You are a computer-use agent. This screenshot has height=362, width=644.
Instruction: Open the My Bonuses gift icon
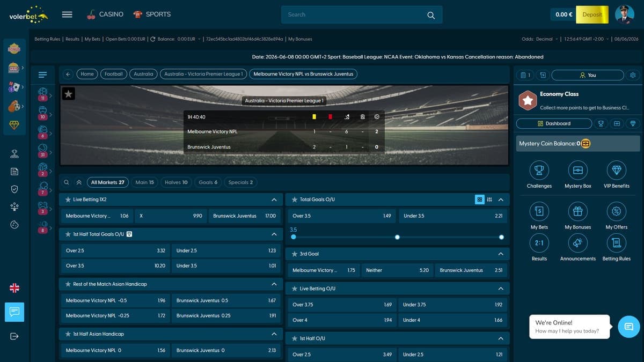(x=577, y=211)
